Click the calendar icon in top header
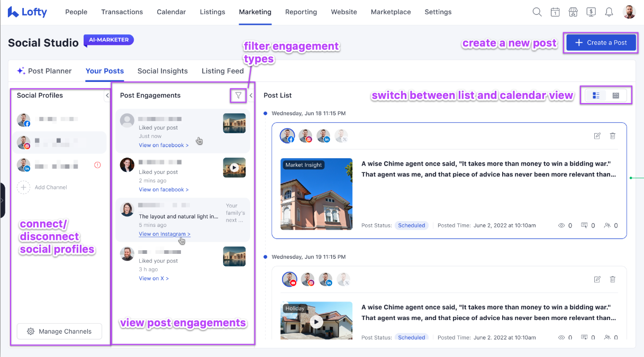 (x=555, y=12)
